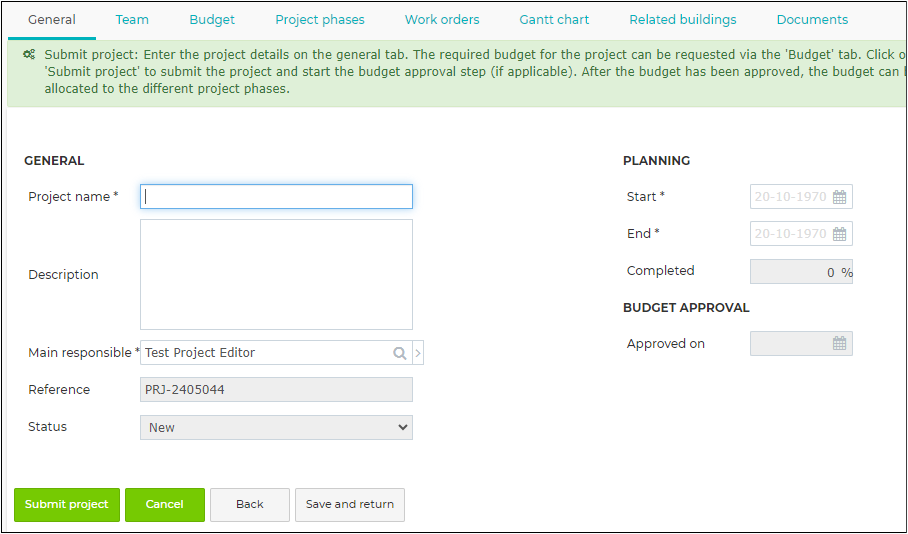The height and width of the screenshot is (534, 908).
Task: Click into the Description text area
Action: (x=276, y=275)
